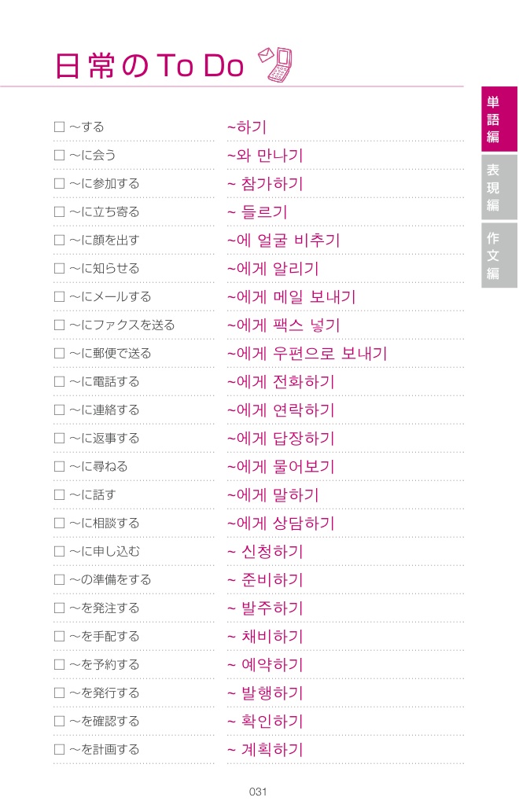519x812 pixels.
Task: Open the 単語編 side tab
Action: (493, 119)
